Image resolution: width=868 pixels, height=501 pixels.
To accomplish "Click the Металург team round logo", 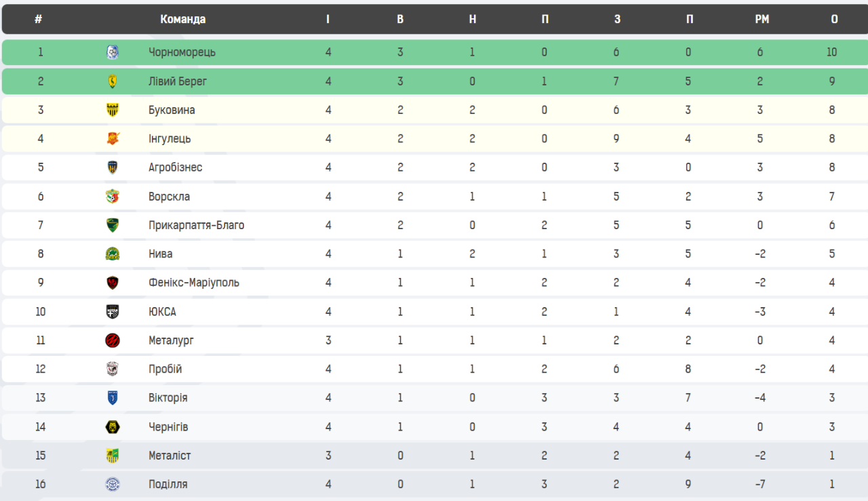I will click(x=113, y=340).
